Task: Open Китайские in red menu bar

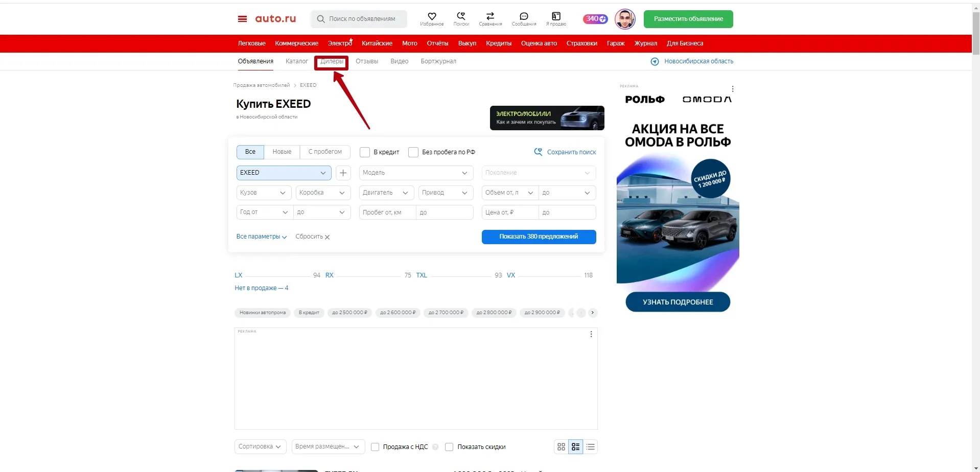Action: tap(377, 43)
